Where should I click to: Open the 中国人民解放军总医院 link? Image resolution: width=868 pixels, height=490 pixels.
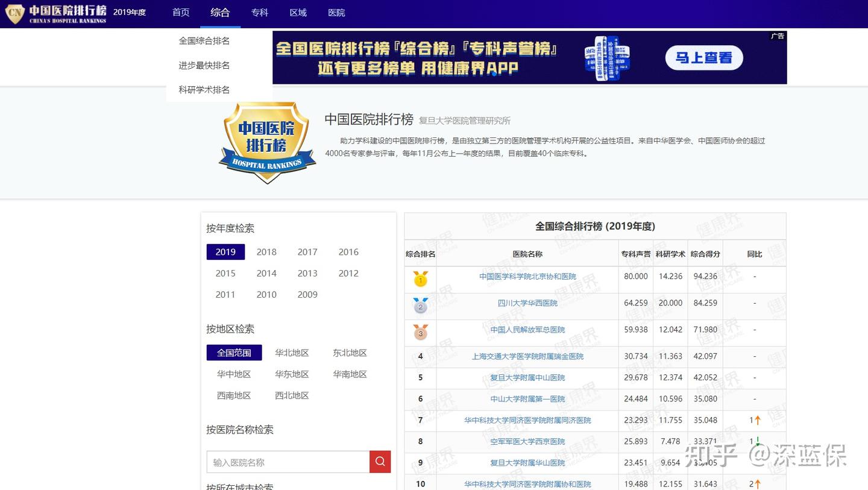527,330
